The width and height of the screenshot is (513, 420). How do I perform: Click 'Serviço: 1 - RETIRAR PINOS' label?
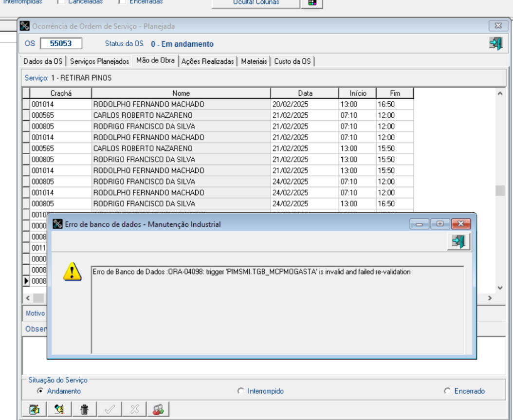click(x=68, y=78)
